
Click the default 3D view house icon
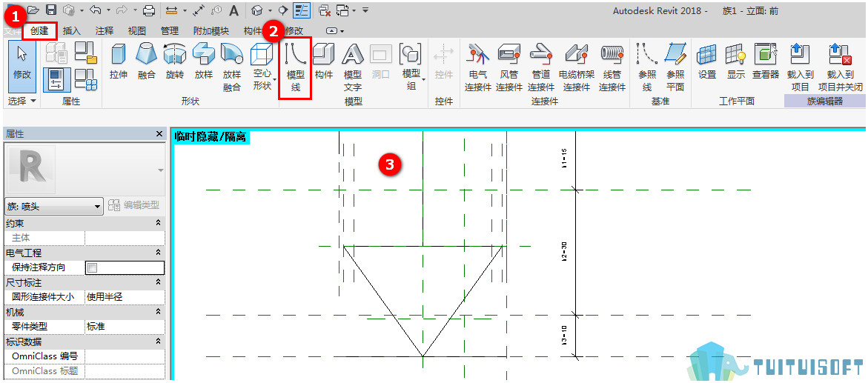tap(256, 10)
